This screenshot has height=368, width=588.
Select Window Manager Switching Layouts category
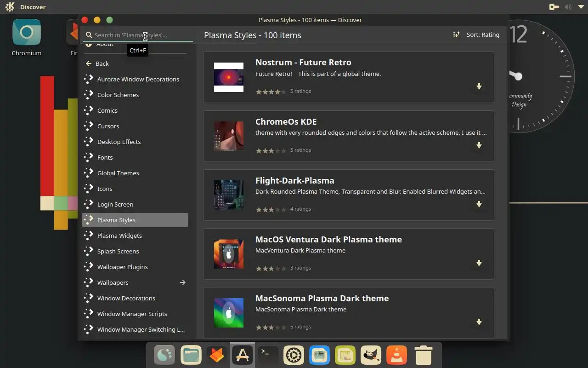135,329
